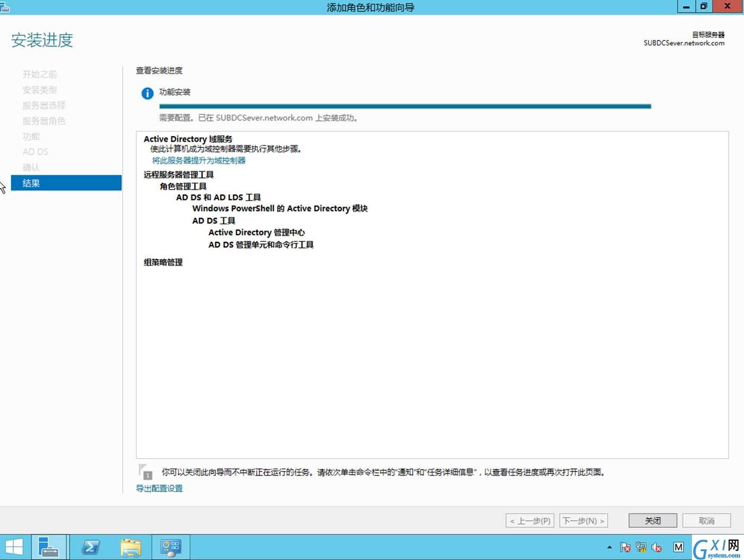Click the SUBDCSever.network.com target server name

[x=684, y=43]
